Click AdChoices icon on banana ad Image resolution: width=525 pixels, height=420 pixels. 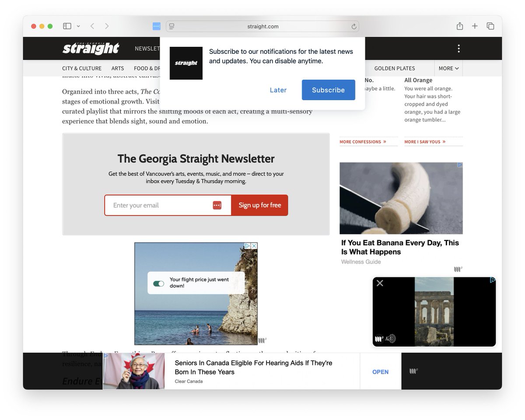(460, 165)
